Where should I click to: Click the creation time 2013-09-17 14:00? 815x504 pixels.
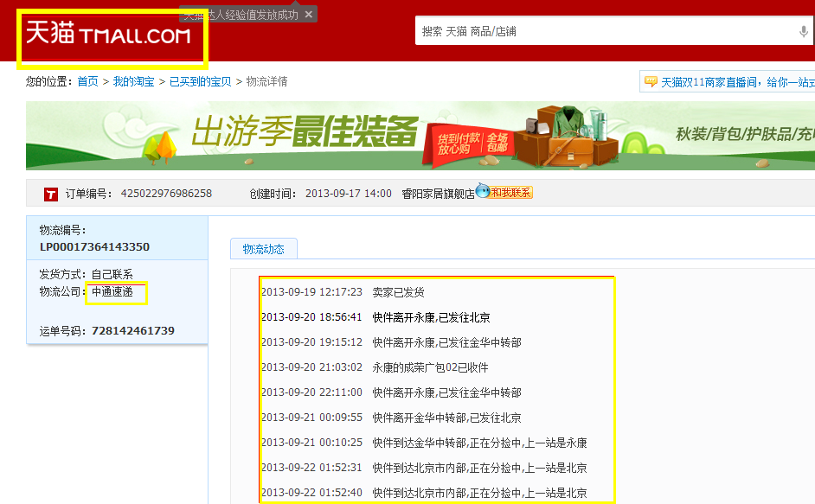[349, 194]
